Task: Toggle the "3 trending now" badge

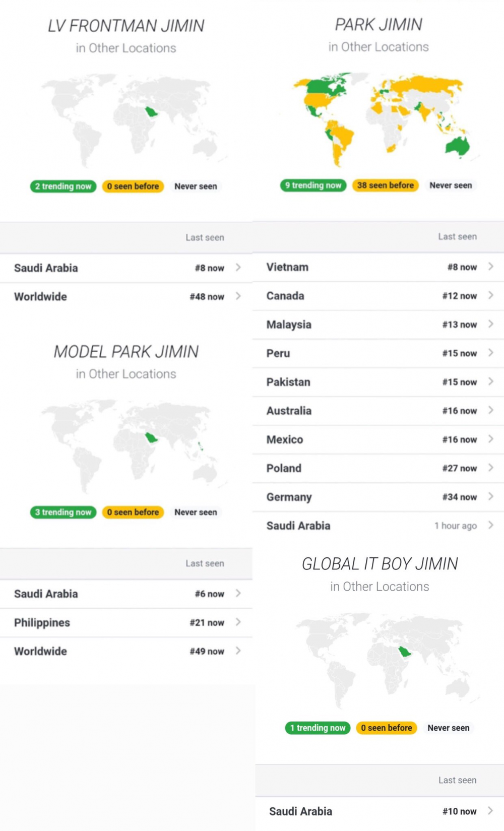Action: tap(63, 512)
